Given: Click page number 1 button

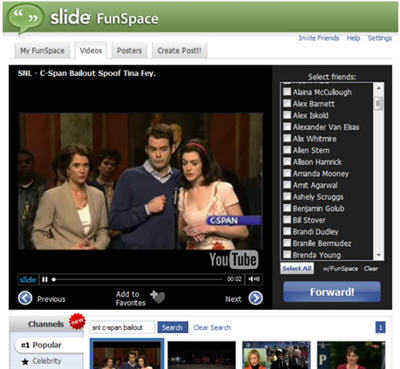Looking at the screenshot, I should [x=380, y=327].
